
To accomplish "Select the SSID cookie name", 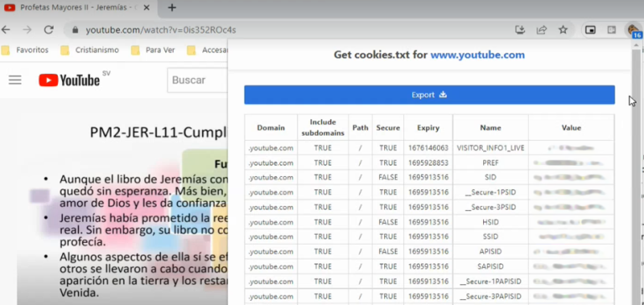I will click(491, 237).
